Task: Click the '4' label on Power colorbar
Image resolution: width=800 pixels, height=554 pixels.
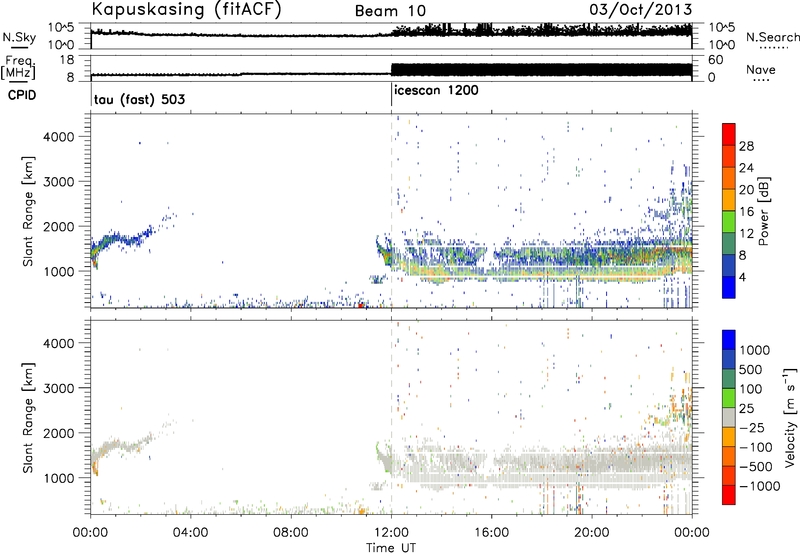Action: click(743, 277)
